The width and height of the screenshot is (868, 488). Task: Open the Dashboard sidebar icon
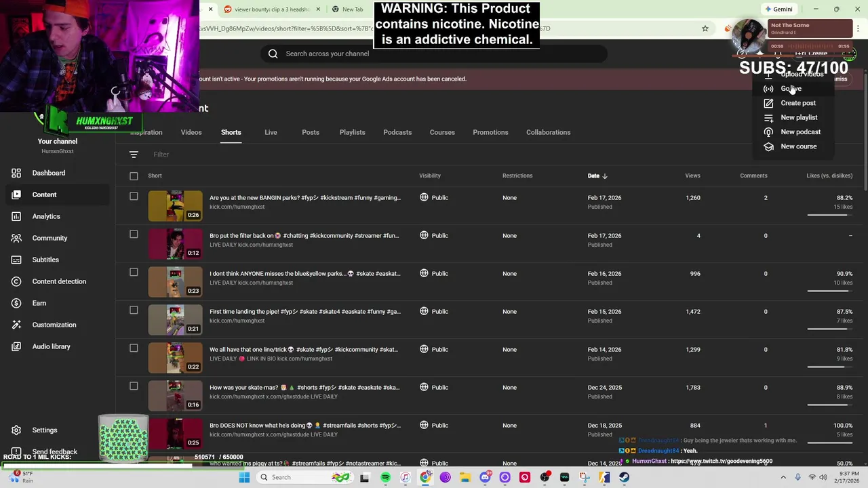(16, 173)
